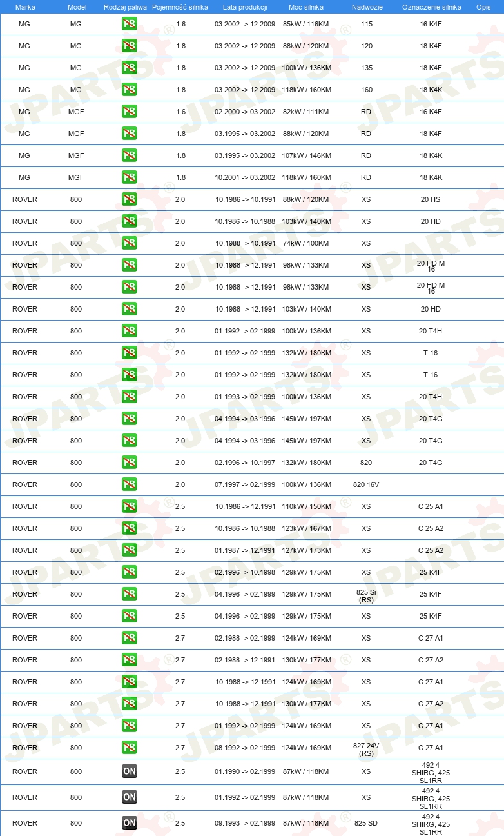Click PB icon in the 827 24V (RS) row
This screenshot has width=504, height=836.
click(130, 748)
